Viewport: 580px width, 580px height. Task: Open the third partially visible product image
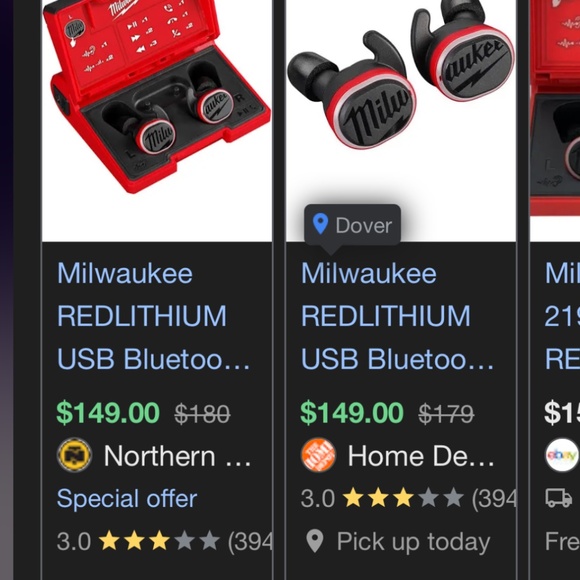coord(555,121)
